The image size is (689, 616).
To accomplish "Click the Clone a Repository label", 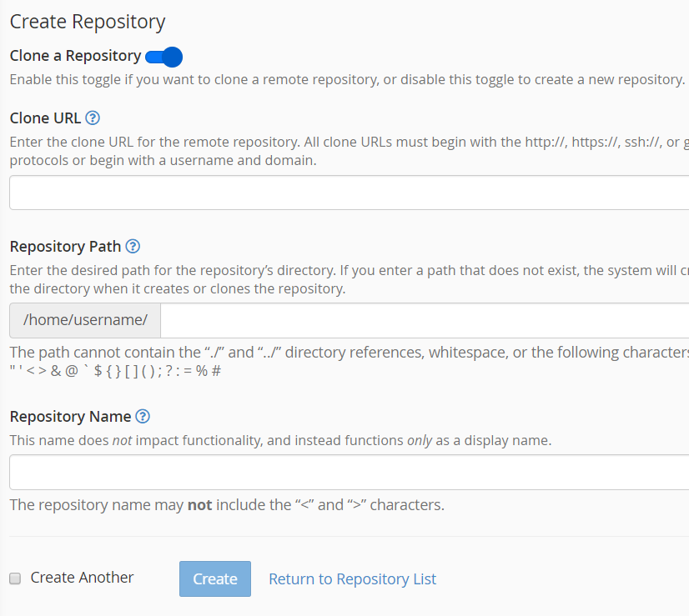I will click(x=75, y=56).
